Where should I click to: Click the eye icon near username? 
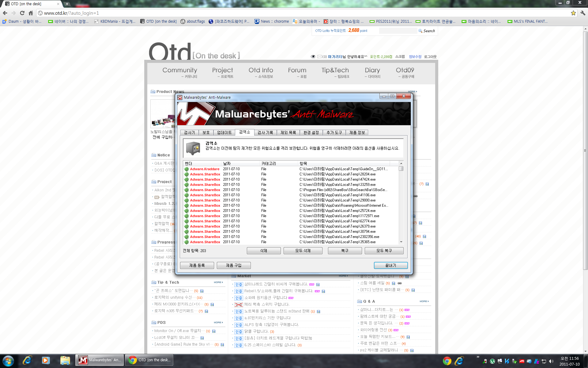click(x=313, y=57)
